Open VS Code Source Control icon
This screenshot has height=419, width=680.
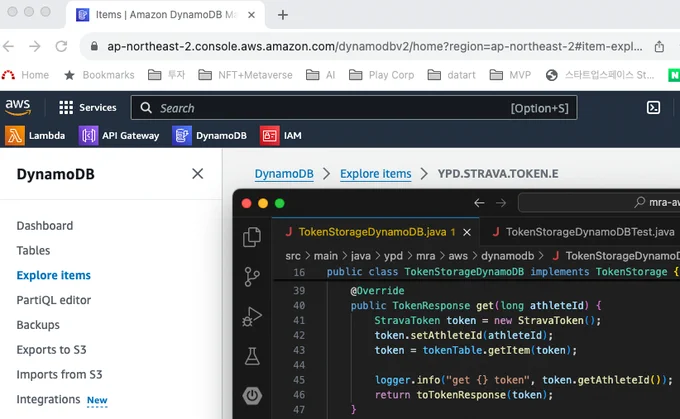[x=252, y=276]
